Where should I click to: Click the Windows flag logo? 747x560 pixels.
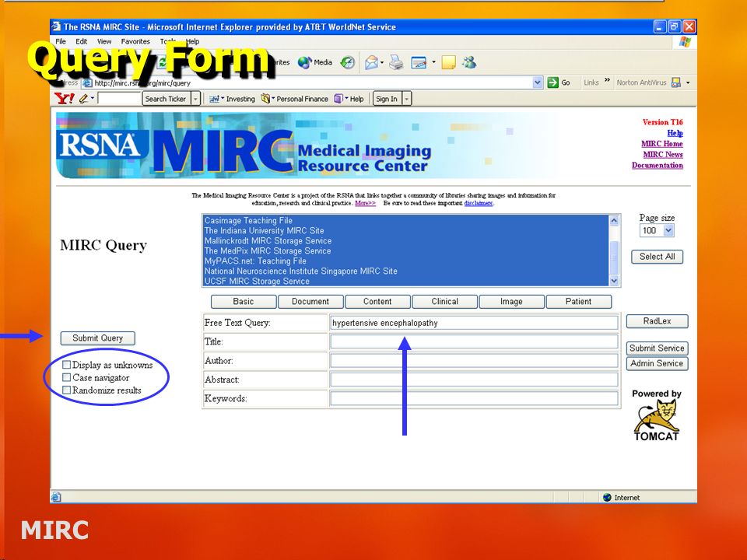(x=685, y=42)
